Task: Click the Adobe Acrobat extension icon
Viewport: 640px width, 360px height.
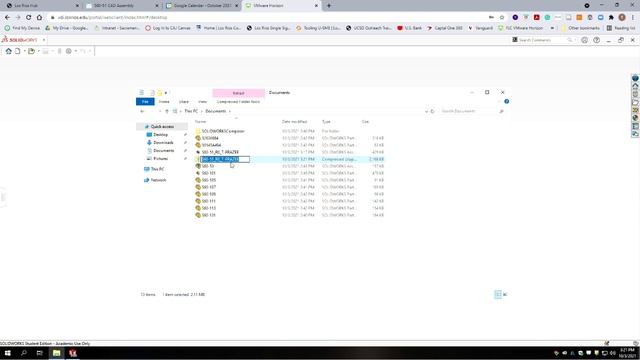Action: pyautogui.click(x=536, y=18)
